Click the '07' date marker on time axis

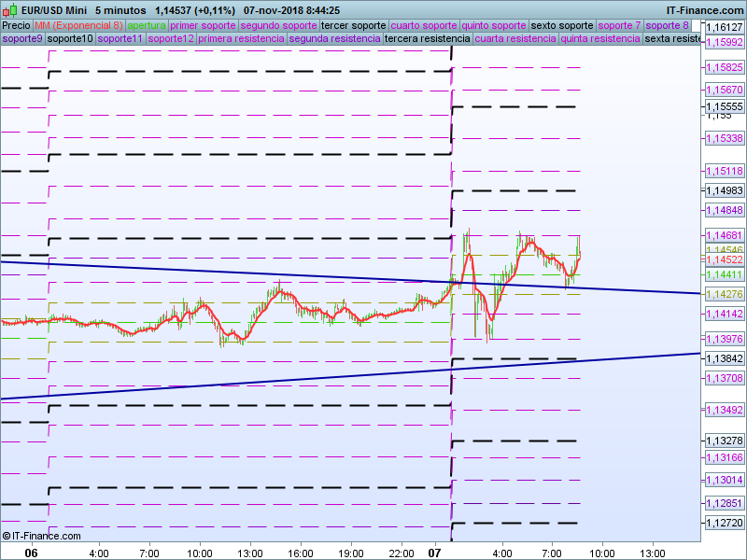click(433, 553)
